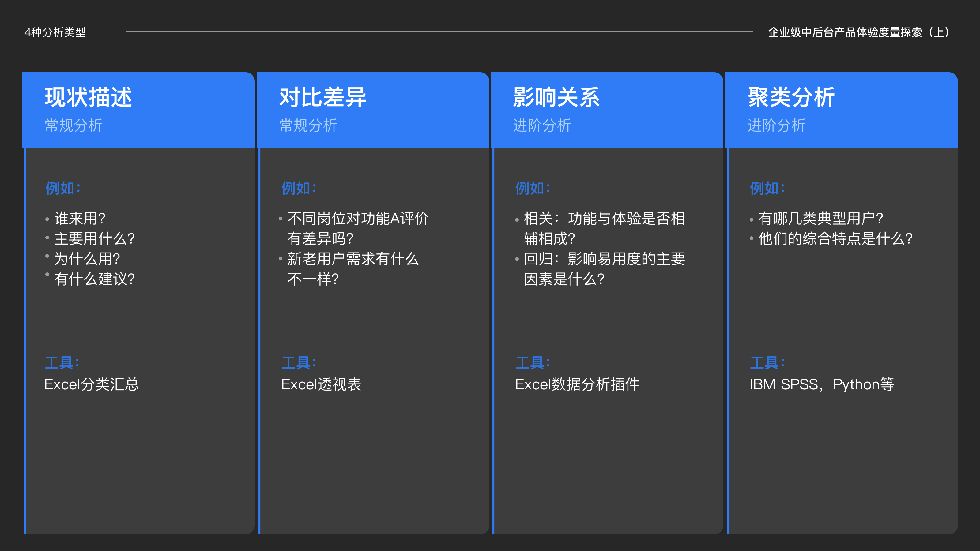Click the 谁来用? bullet item
The width and height of the screenshot is (980, 551).
pyautogui.click(x=80, y=218)
